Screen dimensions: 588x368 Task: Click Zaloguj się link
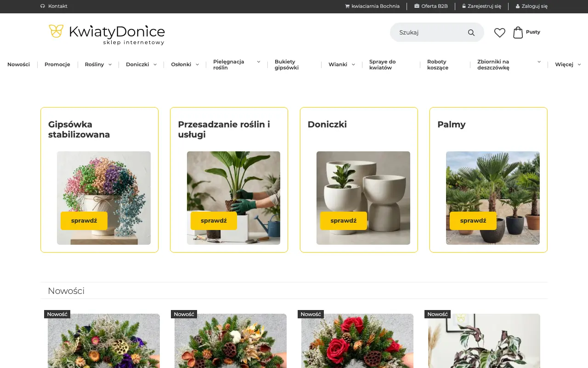pyautogui.click(x=535, y=6)
